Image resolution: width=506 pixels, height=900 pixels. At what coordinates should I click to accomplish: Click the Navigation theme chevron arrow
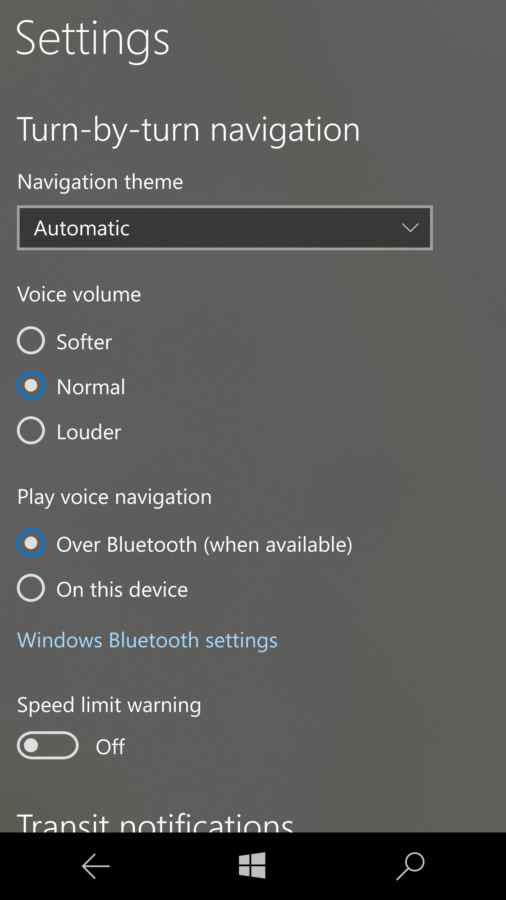click(410, 228)
